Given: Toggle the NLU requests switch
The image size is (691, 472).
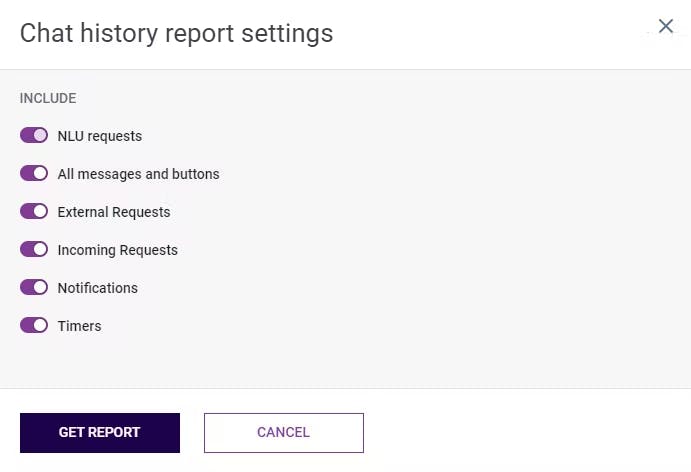Looking at the screenshot, I should pos(34,136).
